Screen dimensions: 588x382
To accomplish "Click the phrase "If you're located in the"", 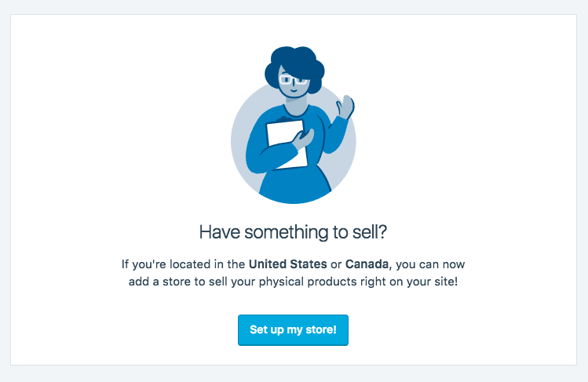I will click(x=183, y=264).
